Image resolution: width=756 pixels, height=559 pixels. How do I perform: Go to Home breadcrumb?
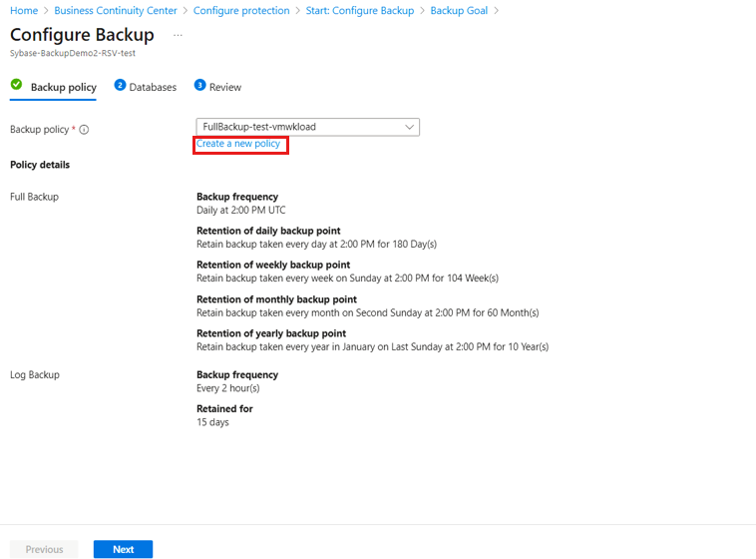pos(24,11)
